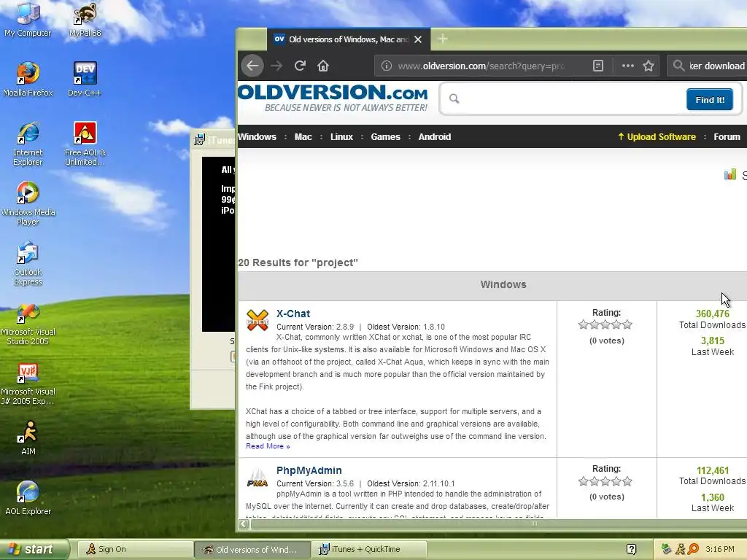This screenshot has height=560, width=747.
Task: Click X-Chat total downloads 360,476
Action: coord(712,314)
